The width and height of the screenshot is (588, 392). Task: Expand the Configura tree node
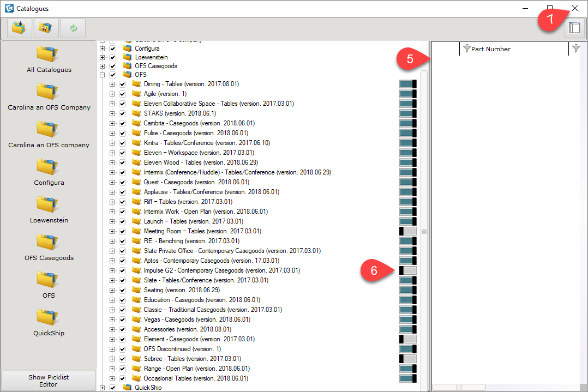pos(103,49)
